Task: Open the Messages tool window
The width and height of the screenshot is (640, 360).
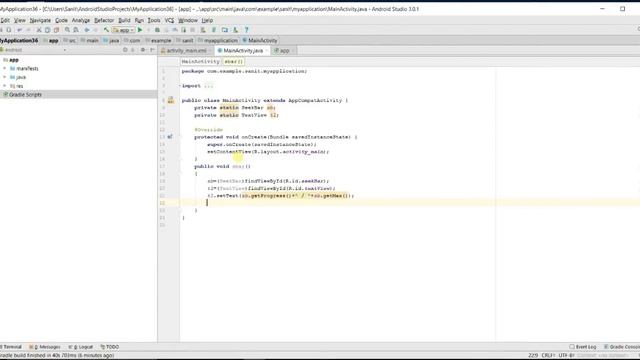Action: [x=45, y=347]
